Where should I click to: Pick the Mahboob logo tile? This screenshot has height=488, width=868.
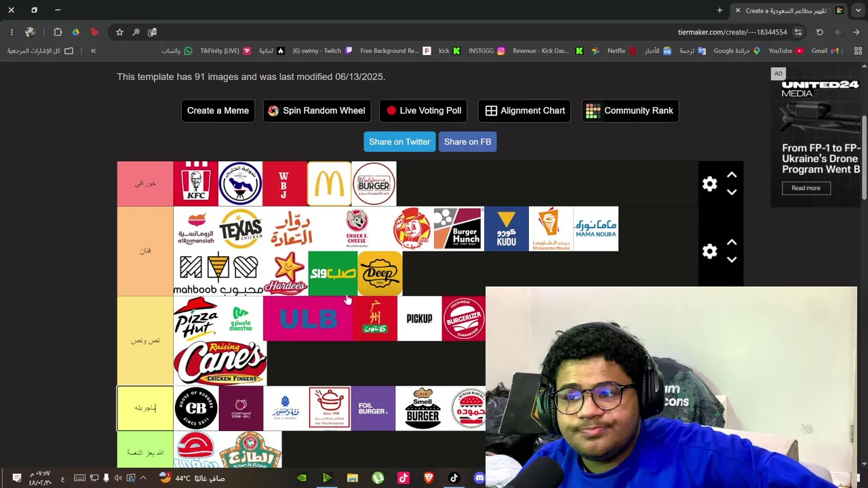point(218,273)
